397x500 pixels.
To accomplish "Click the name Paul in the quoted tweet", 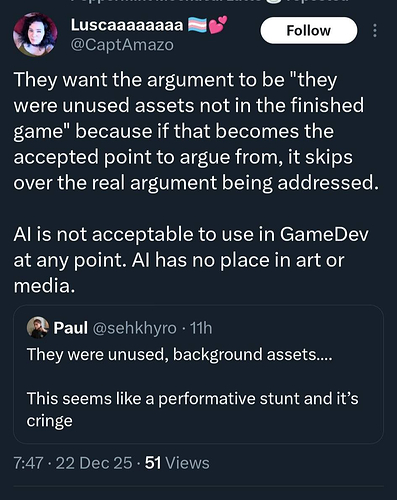I will (x=71, y=328).
